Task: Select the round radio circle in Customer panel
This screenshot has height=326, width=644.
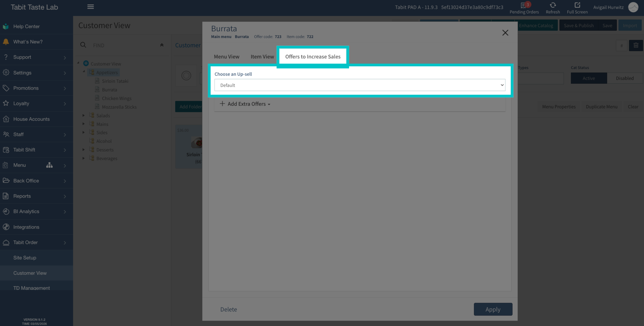Action: (x=186, y=75)
